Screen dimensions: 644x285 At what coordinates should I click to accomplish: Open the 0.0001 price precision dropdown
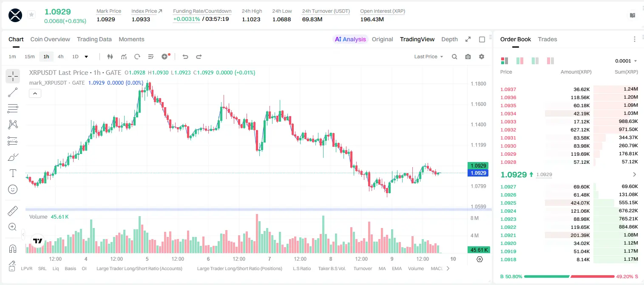(626, 61)
